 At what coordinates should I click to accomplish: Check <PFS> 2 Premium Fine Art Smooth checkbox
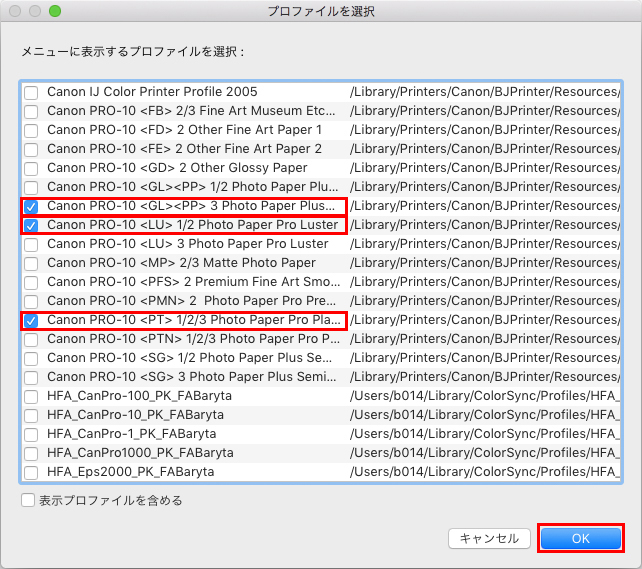[31, 283]
